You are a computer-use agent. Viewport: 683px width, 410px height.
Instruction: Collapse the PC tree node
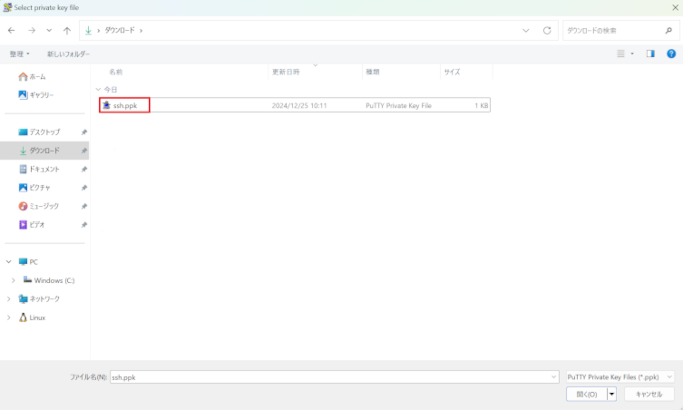pos(9,262)
